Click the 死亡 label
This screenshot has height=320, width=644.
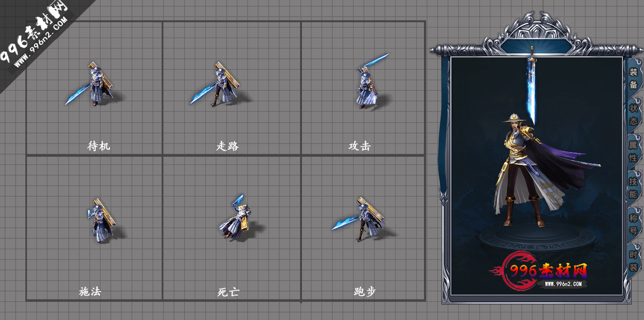tap(228, 292)
